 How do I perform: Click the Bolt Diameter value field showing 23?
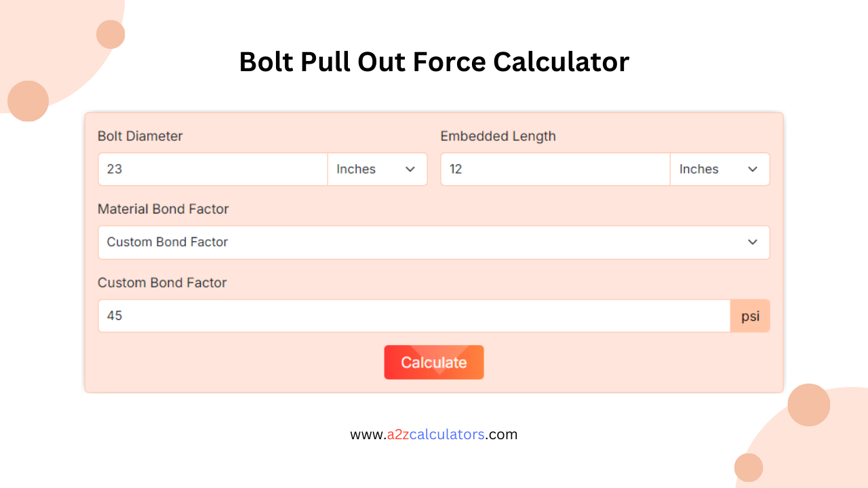pos(212,169)
